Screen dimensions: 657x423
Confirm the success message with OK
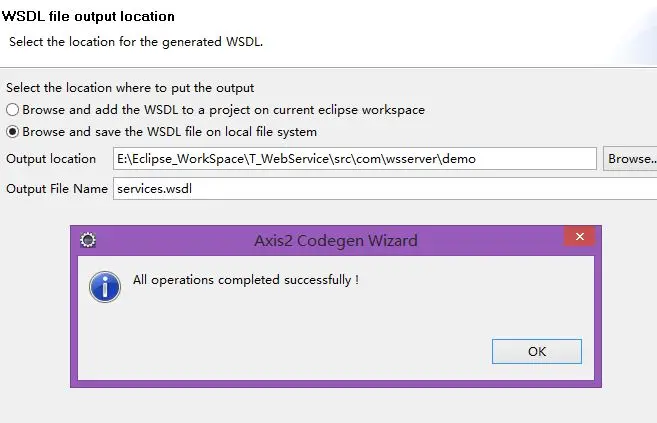point(537,351)
